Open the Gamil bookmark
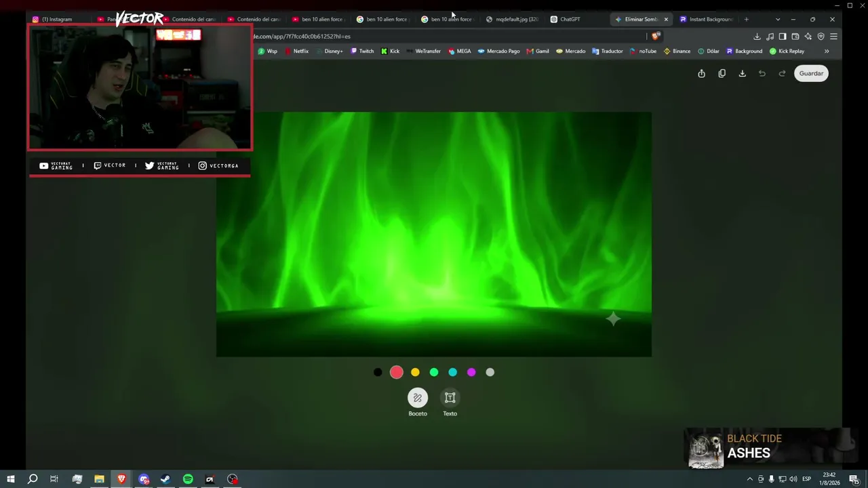Viewport: 868px width, 488px height. pyautogui.click(x=538, y=51)
